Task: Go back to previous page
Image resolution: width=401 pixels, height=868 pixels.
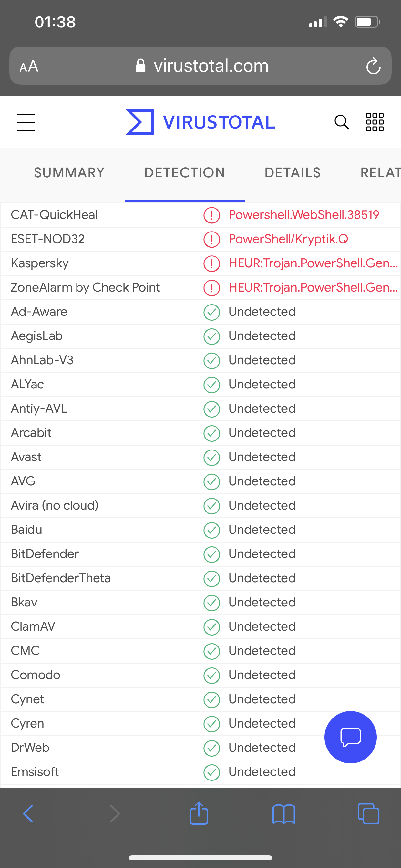Action: pyautogui.click(x=28, y=814)
